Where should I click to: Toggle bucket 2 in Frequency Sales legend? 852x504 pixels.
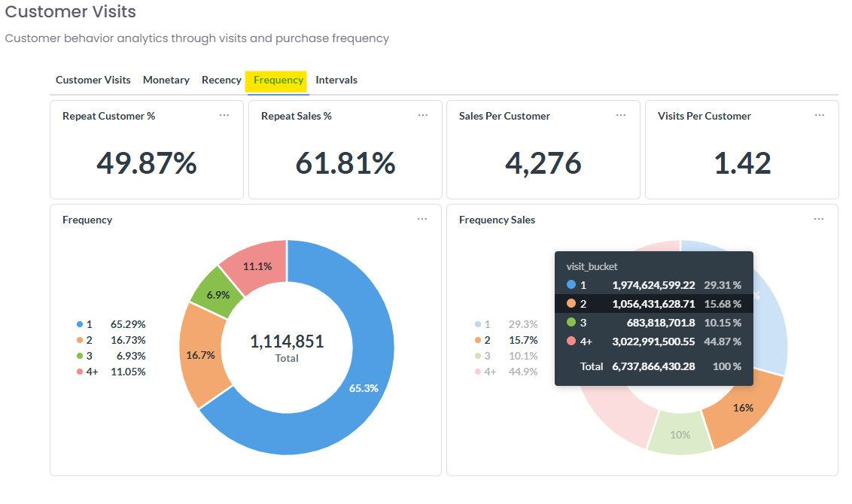click(x=506, y=340)
